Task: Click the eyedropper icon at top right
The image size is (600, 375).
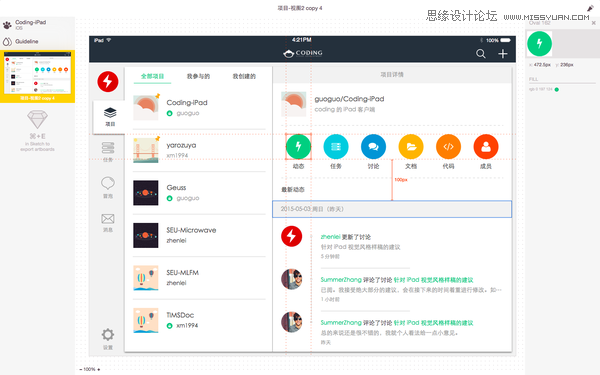Action: (590, 8)
